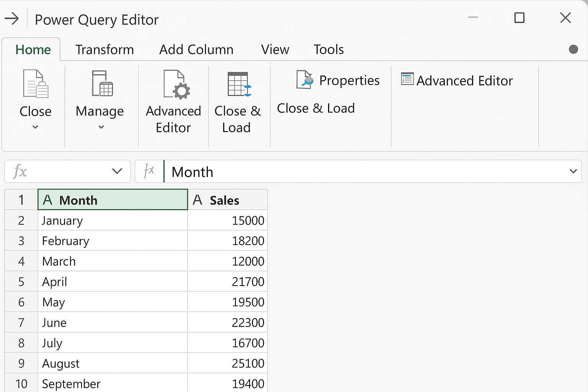Select the May cell
Screen dimensions: 588x392
pyautogui.click(x=113, y=302)
